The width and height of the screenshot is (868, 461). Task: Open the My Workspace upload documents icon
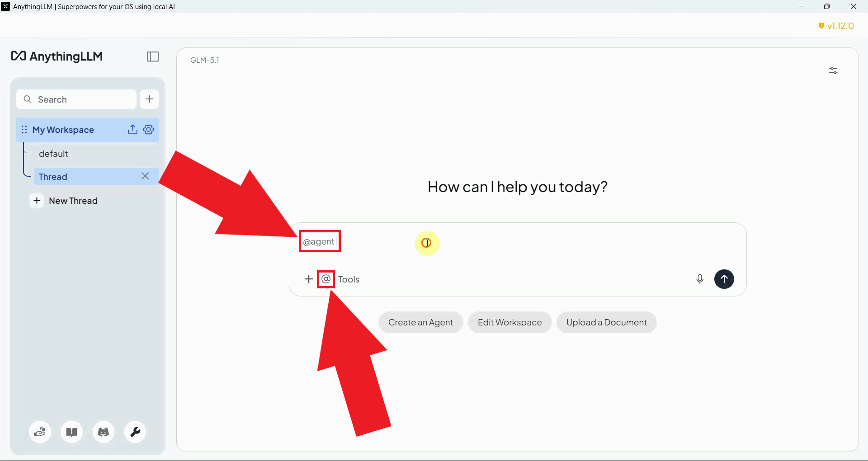[132, 129]
